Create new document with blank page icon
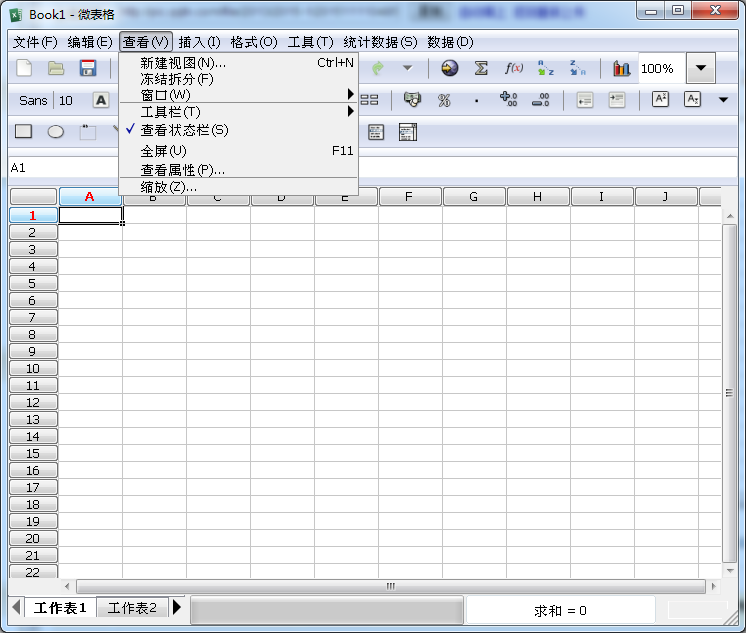746x633 pixels. [x=25, y=68]
